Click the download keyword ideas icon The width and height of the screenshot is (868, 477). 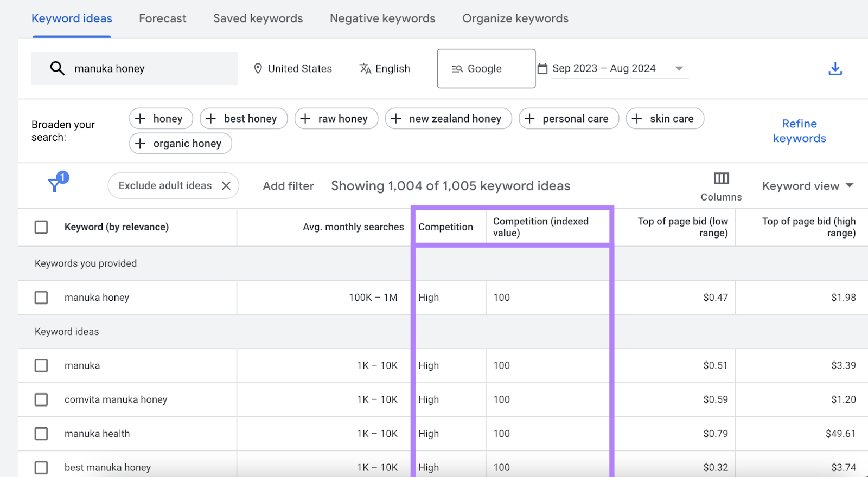coord(835,69)
